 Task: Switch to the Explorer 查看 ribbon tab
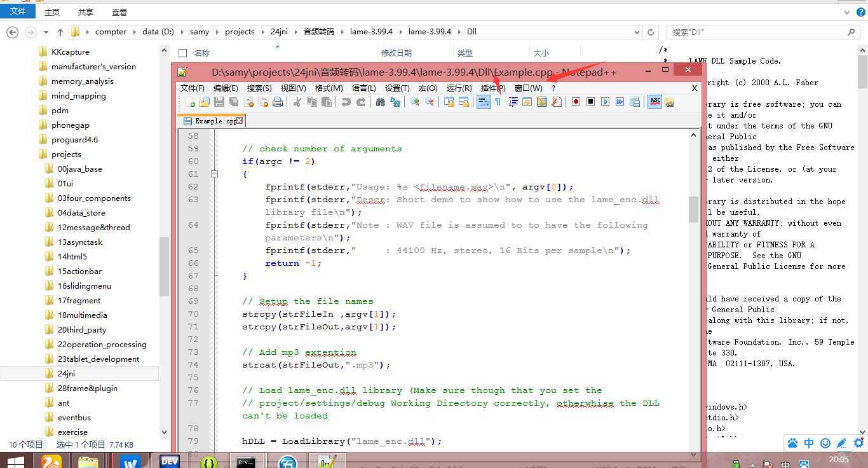click(119, 12)
